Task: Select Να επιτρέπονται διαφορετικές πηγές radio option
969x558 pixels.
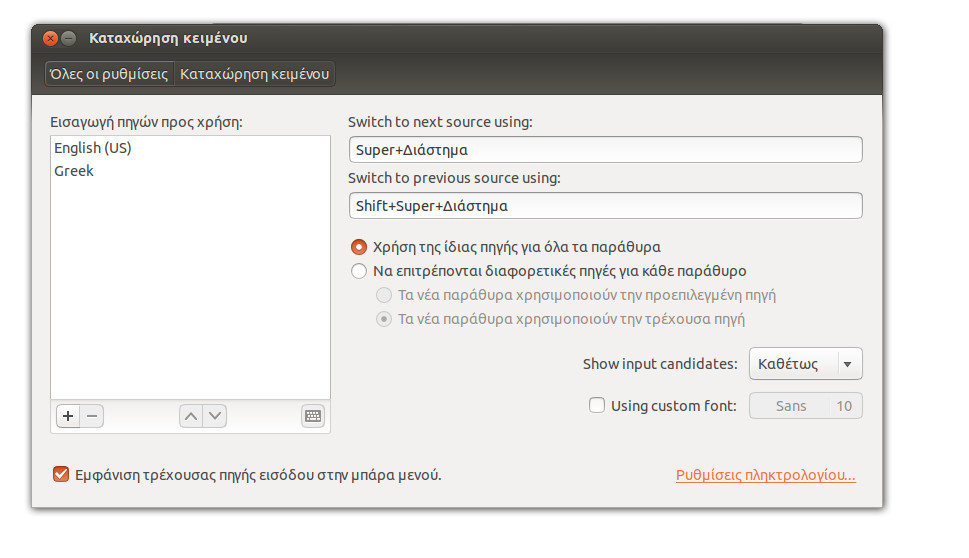Action: pos(359,271)
